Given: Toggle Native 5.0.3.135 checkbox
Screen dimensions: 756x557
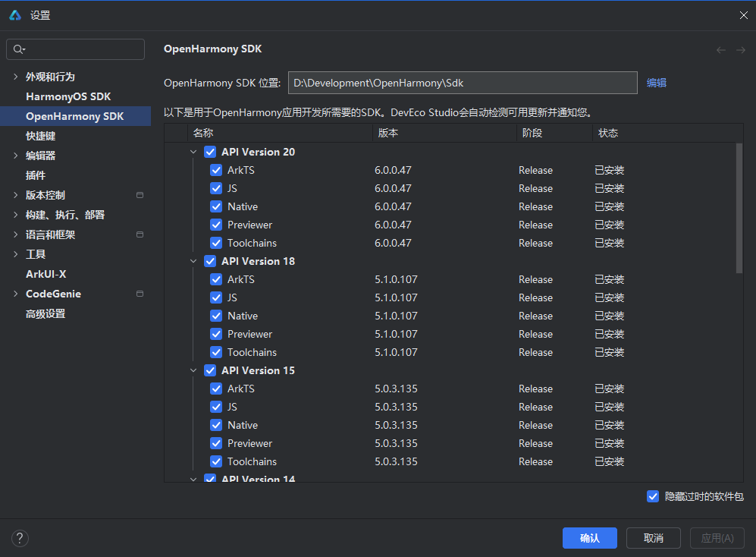Looking at the screenshot, I should pyautogui.click(x=216, y=425).
